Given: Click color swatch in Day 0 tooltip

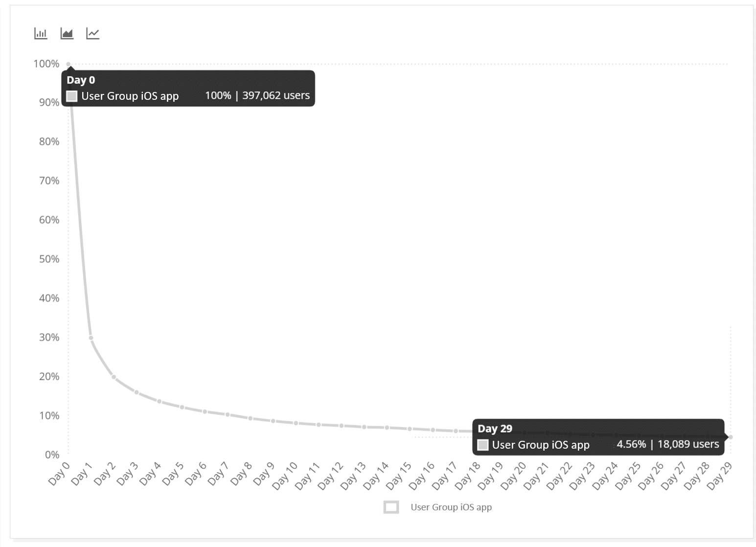Looking at the screenshot, I should 72,96.
